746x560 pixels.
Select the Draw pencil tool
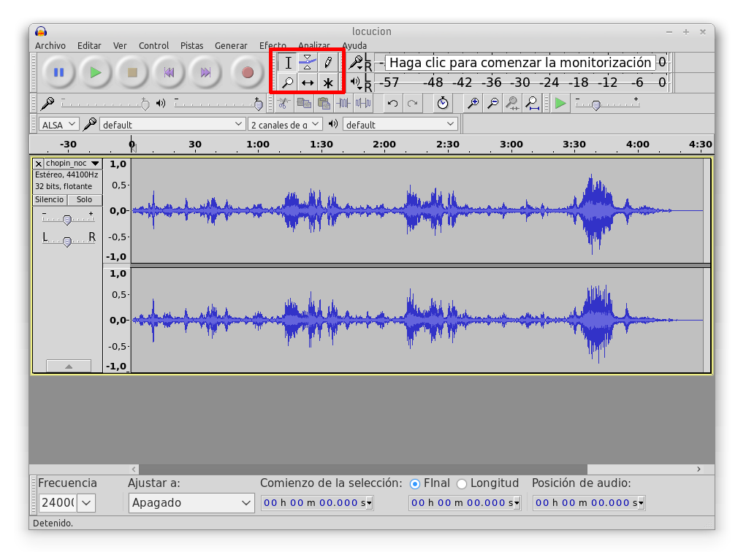328,62
